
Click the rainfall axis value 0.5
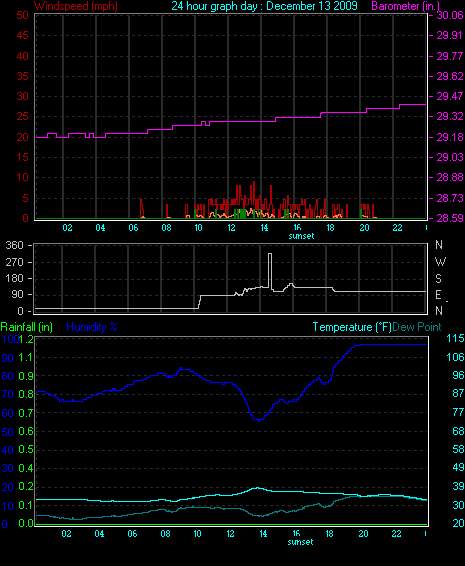click(x=26, y=450)
